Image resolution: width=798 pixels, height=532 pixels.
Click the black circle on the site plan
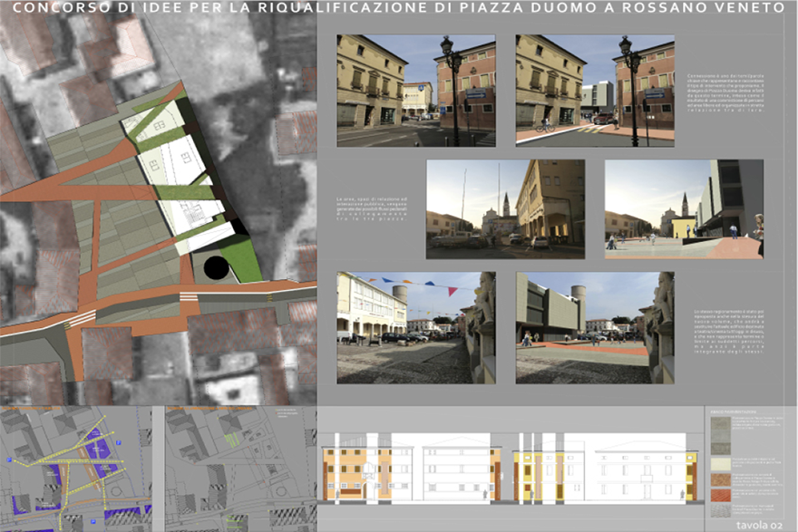pos(216,267)
